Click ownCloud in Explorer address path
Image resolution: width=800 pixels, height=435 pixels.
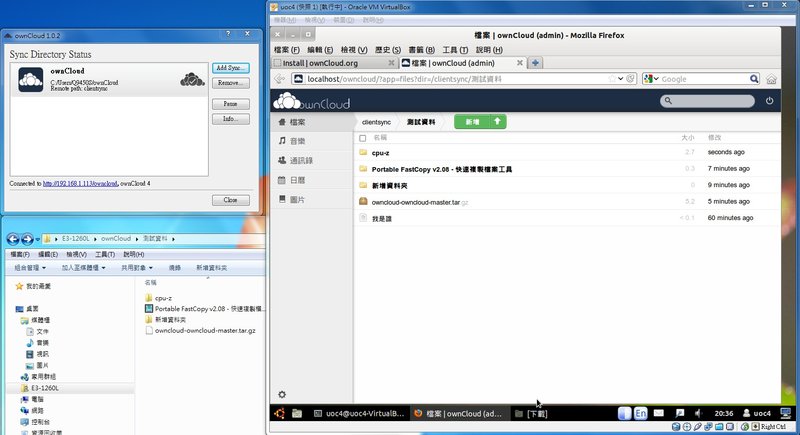(x=116, y=239)
